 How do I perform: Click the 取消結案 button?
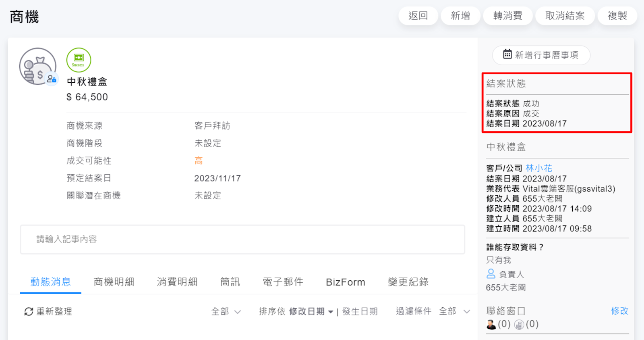coord(565,16)
